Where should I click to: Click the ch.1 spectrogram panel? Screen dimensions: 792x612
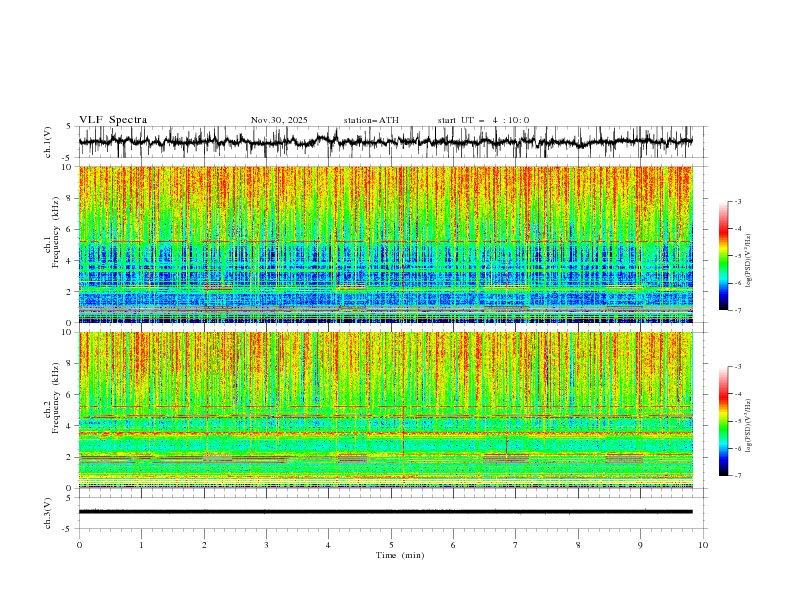(x=386, y=244)
